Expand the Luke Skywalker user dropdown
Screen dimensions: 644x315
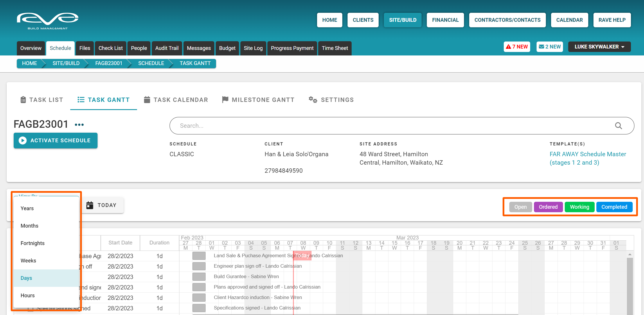[599, 47]
